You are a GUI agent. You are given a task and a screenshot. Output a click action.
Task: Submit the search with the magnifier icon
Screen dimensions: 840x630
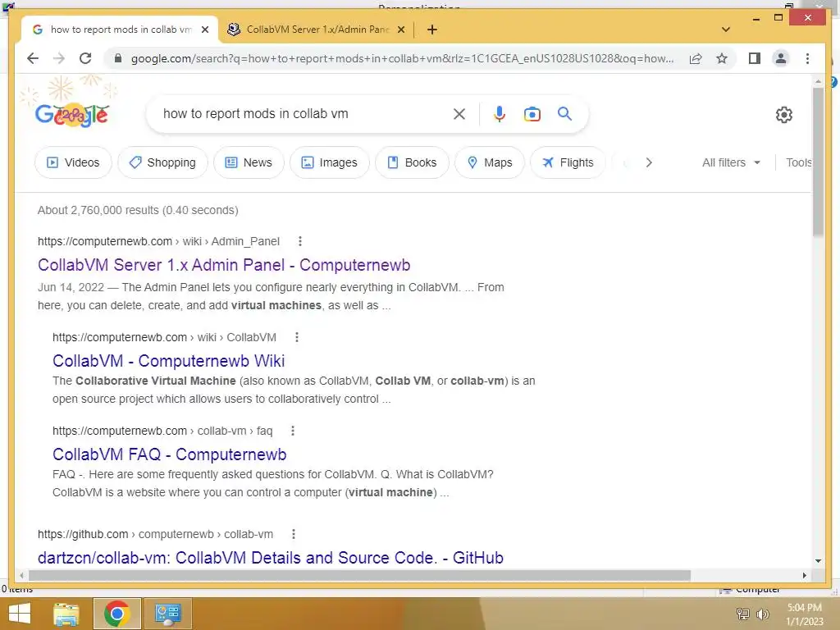click(x=564, y=113)
